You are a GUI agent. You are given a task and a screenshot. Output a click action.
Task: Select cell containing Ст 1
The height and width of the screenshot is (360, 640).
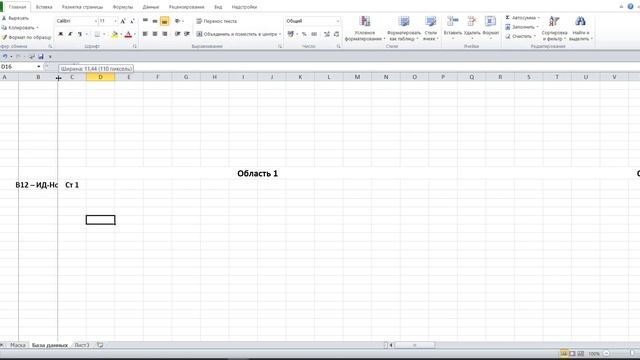72,185
